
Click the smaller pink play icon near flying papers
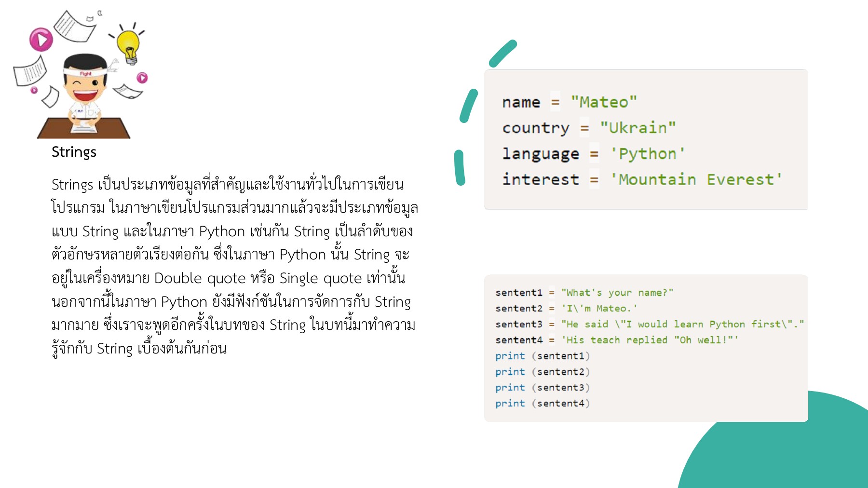(142, 77)
